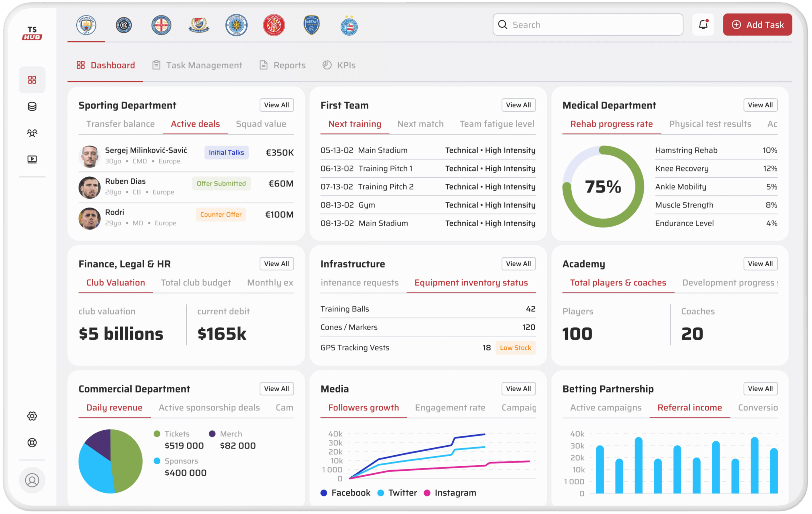Select the ESTAC Troyes club crest

pos(311,25)
